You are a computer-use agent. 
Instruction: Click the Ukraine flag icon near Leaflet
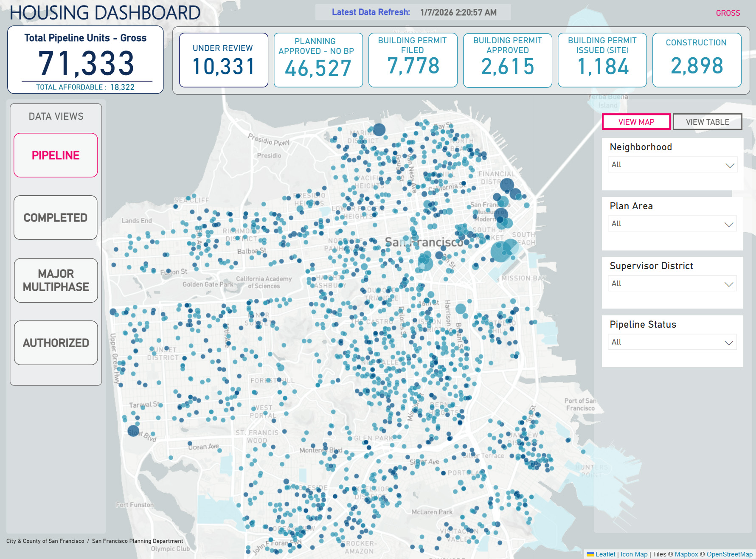(x=591, y=554)
